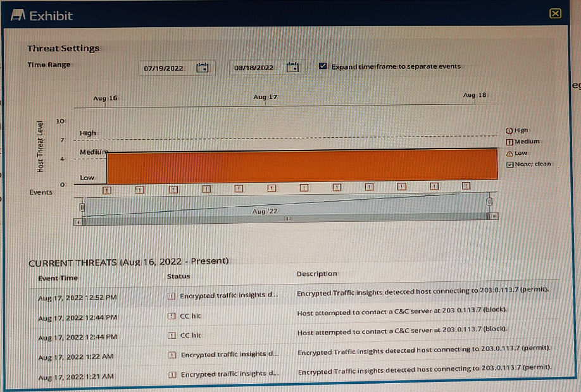
Task: Click the right handle of range slider
Action: pyautogui.click(x=489, y=202)
